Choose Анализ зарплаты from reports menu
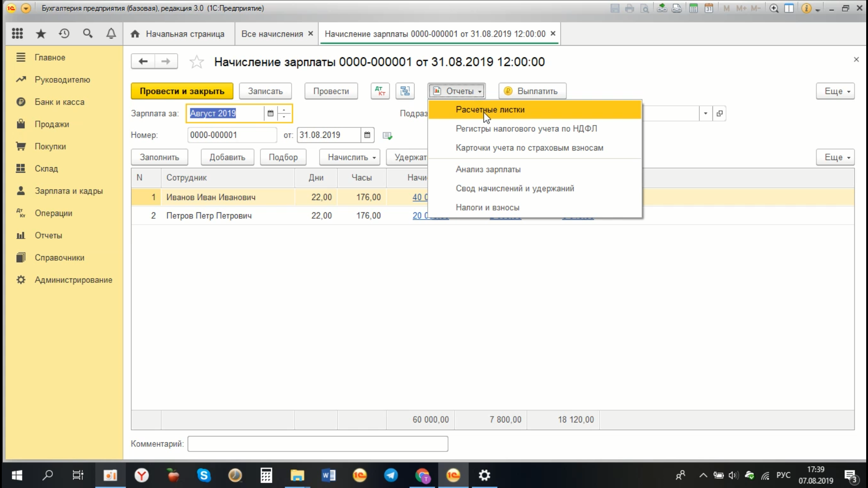The width and height of the screenshot is (868, 488). click(488, 169)
